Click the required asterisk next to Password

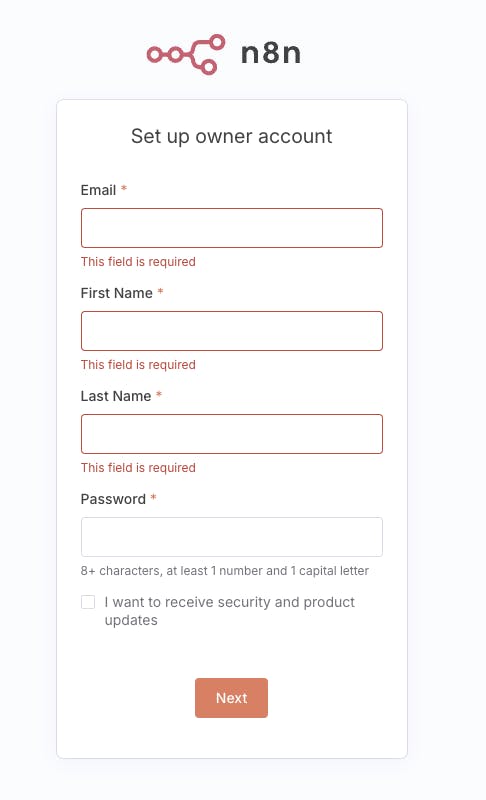coord(153,498)
